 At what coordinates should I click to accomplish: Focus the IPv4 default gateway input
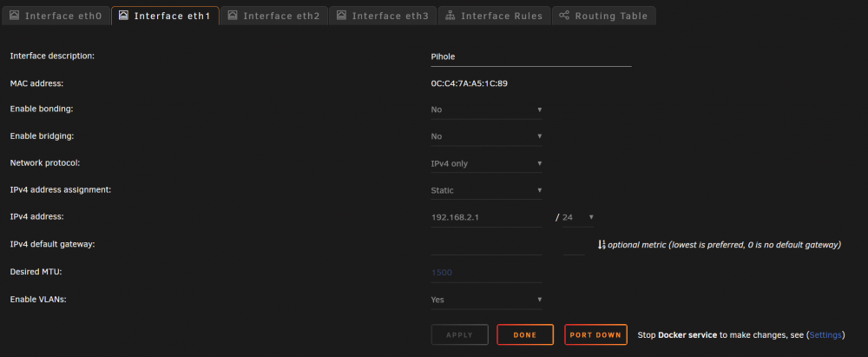pyautogui.click(x=486, y=245)
